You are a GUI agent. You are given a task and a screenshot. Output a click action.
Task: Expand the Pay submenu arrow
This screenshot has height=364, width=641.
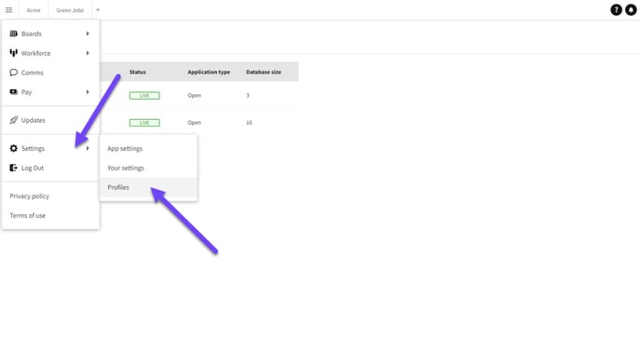pyautogui.click(x=88, y=92)
